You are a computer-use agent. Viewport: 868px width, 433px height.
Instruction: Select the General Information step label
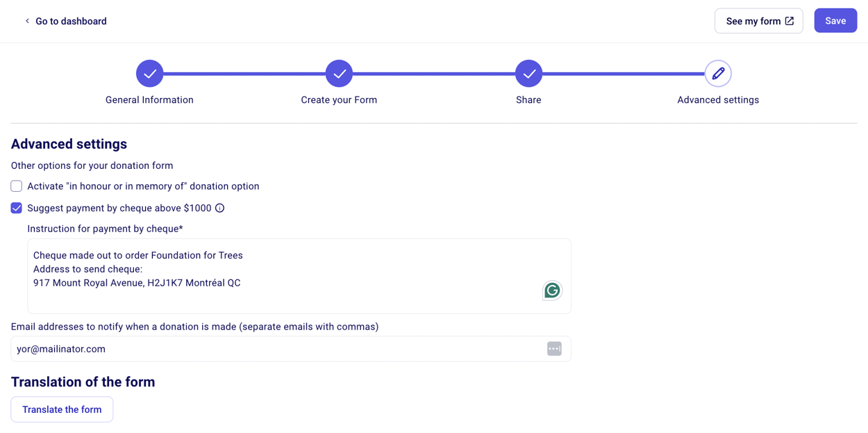149,99
